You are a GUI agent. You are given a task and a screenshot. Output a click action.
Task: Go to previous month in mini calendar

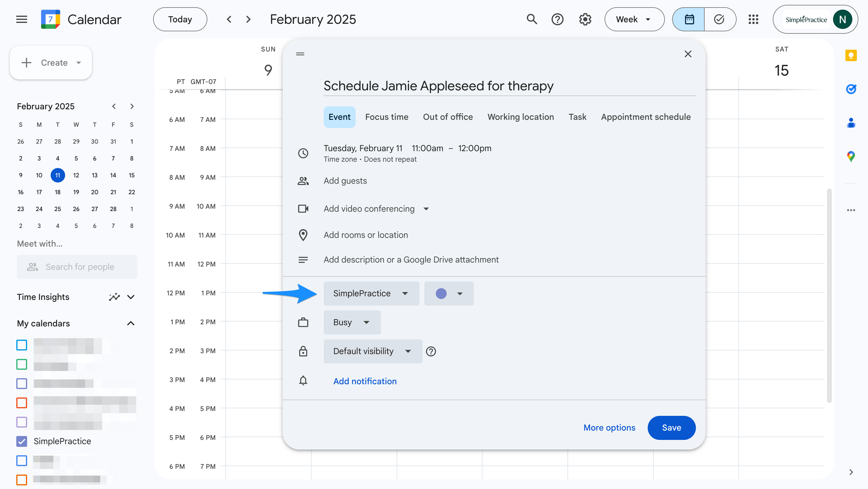[114, 106]
